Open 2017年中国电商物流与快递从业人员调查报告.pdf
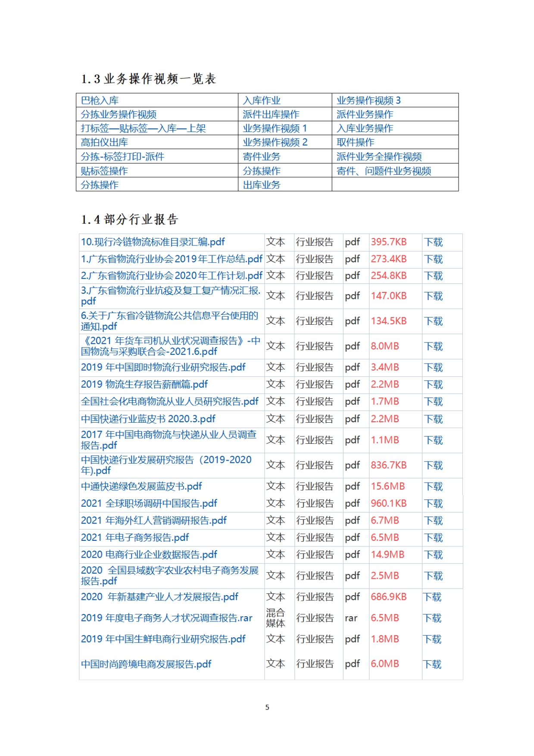Image resolution: width=534 pixels, height=756 pixels. (x=169, y=440)
